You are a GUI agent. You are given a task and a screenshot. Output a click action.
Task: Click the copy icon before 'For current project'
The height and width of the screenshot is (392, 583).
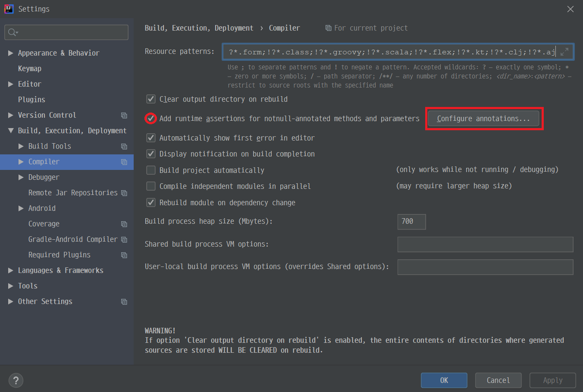tap(329, 28)
